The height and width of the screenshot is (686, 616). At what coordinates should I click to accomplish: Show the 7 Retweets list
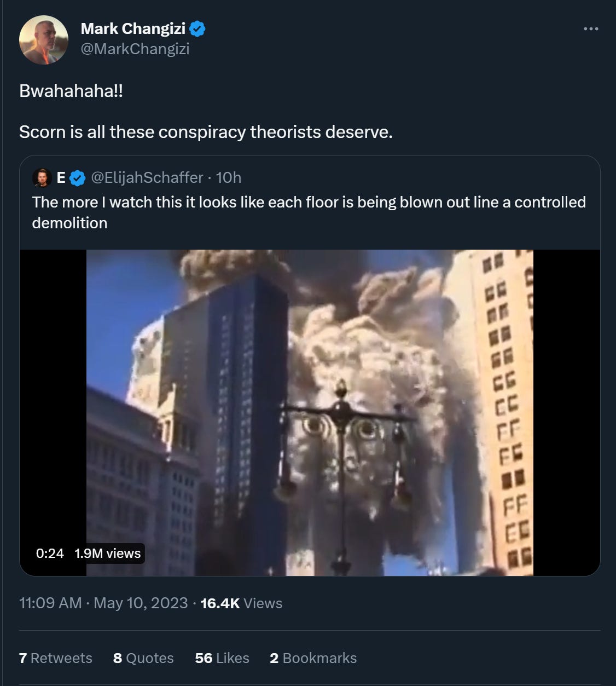[55, 658]
